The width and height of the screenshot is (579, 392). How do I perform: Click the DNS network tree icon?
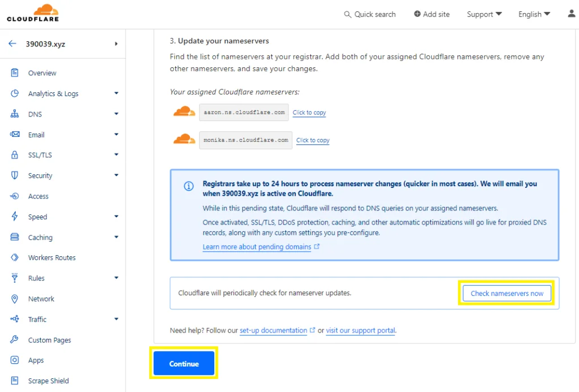[x=14, y=114]
